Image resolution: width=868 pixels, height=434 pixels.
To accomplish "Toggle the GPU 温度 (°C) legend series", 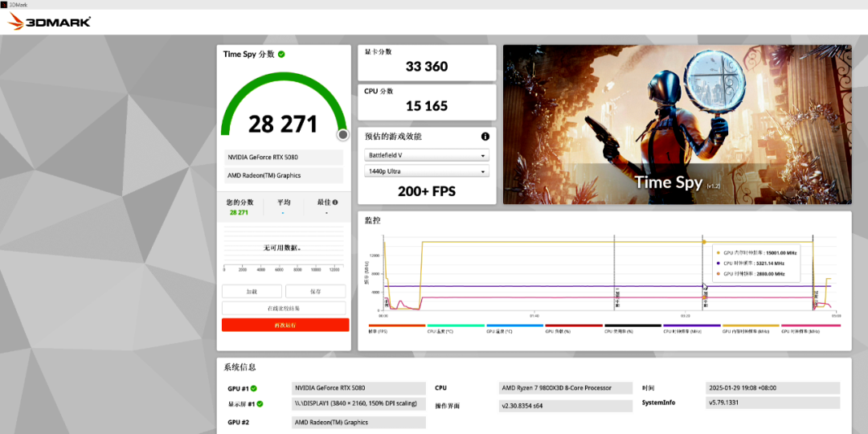I will [515, 328].
